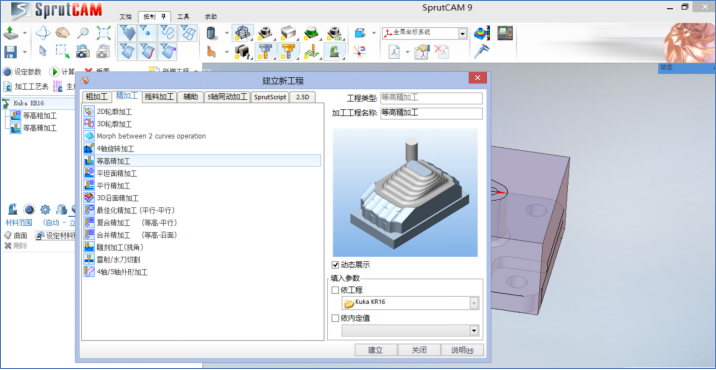Screen dimensions: 716x370
Task: Click the operation preview animation image
Action: [405, 192]
